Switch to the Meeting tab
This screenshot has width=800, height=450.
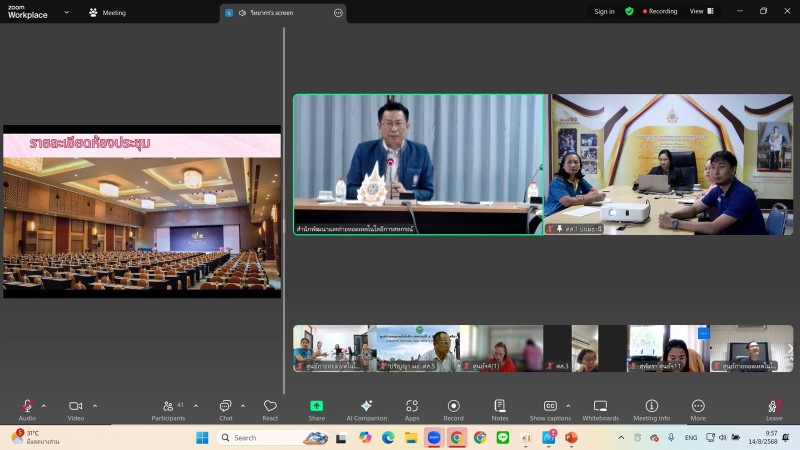108,13
